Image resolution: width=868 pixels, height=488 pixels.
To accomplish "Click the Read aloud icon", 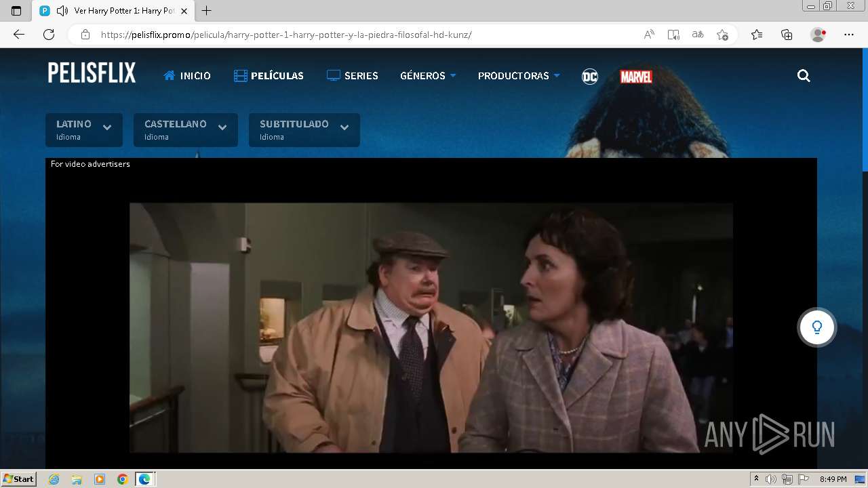I will (649, 35).
